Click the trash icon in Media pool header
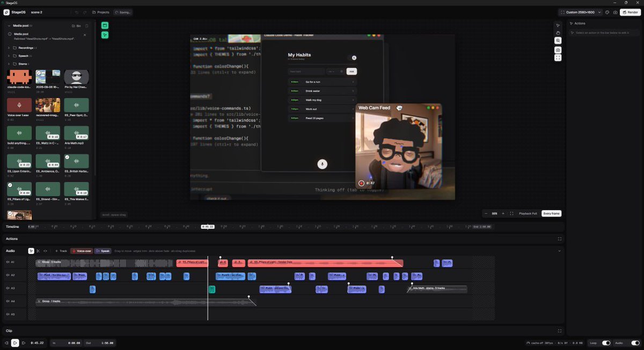 [86, 26]
